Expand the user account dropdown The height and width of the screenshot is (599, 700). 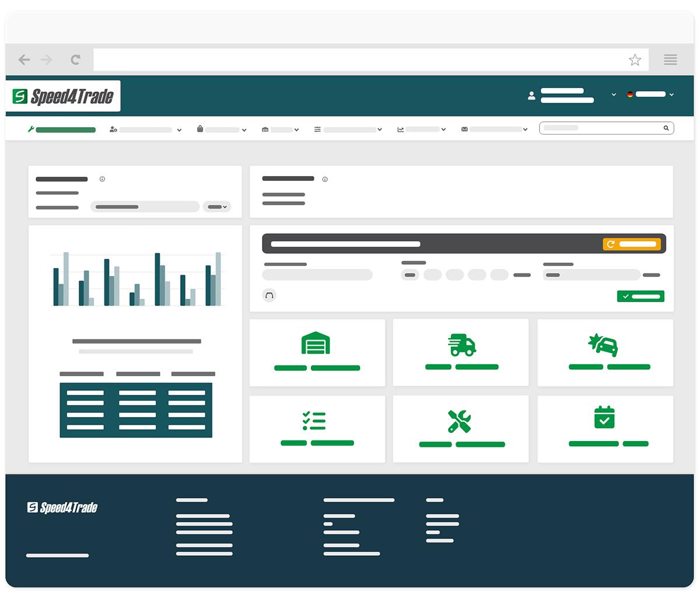click(x=613, y=94)
